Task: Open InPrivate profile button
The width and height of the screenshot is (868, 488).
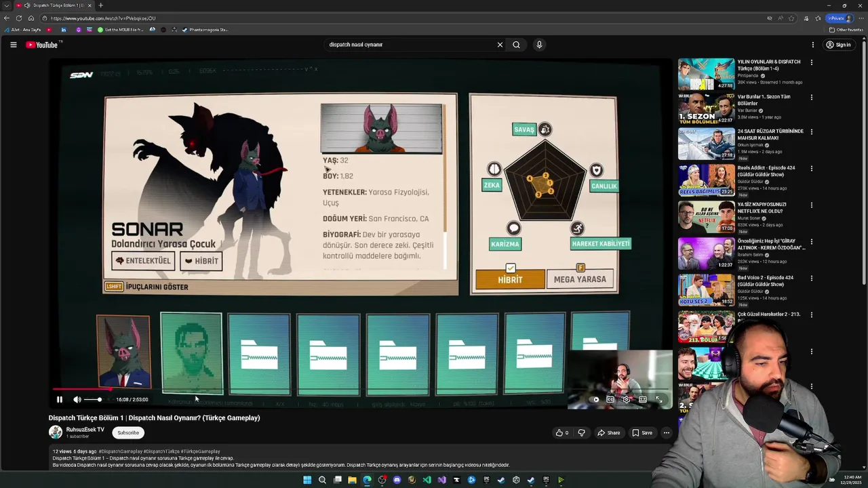Action: [x=840, y=18]
